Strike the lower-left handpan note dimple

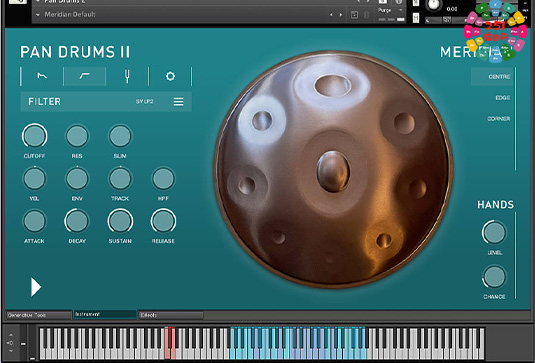tap(278, 237)
